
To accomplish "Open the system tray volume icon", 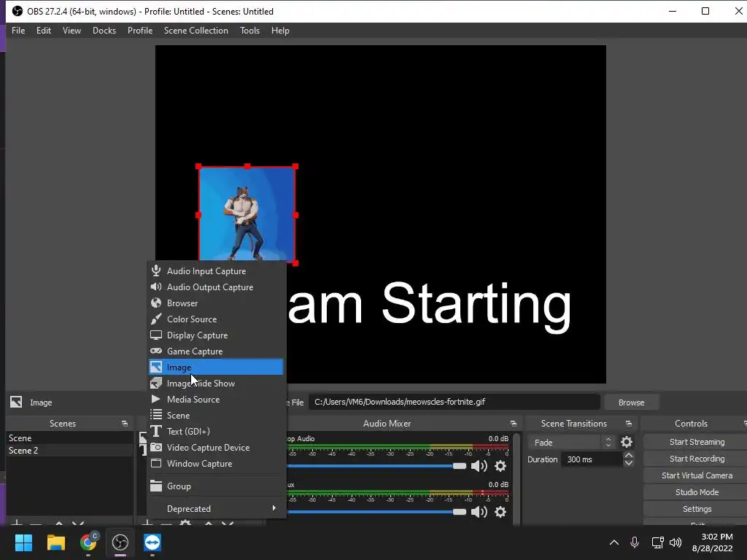I will pyautogui.click(x=676, y=542).
